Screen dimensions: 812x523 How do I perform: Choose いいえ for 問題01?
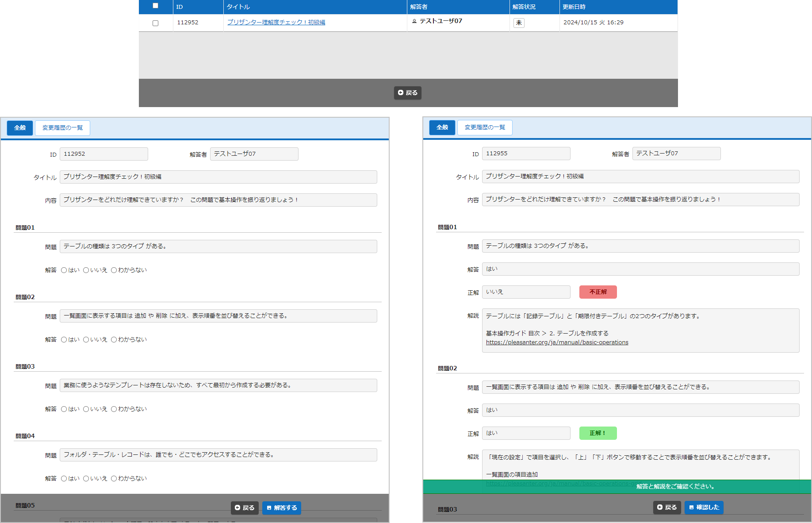click(x=86, y=270)
